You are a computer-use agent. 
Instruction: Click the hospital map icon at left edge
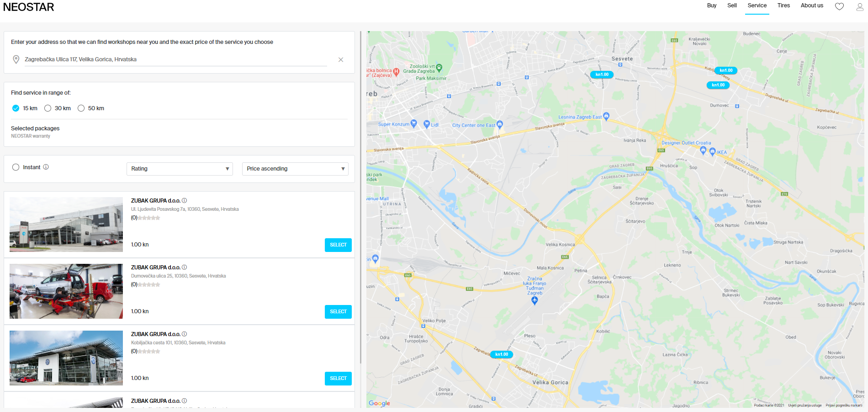[396, 71]
